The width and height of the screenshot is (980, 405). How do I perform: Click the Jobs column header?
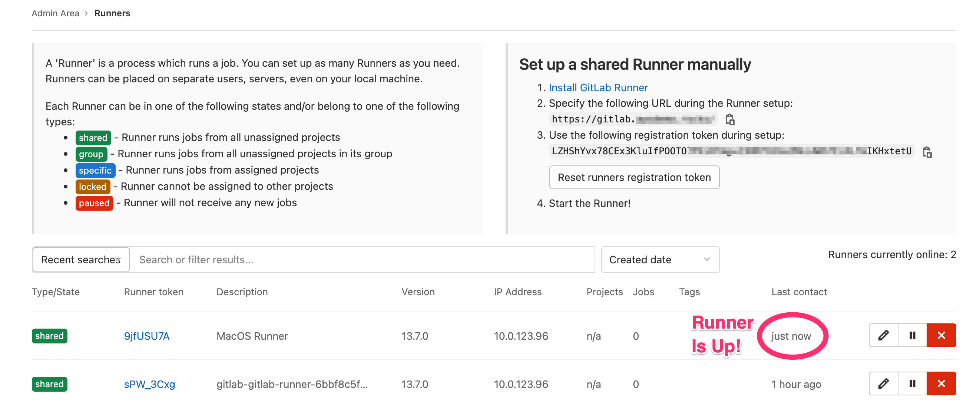click(x=643, y=292)
